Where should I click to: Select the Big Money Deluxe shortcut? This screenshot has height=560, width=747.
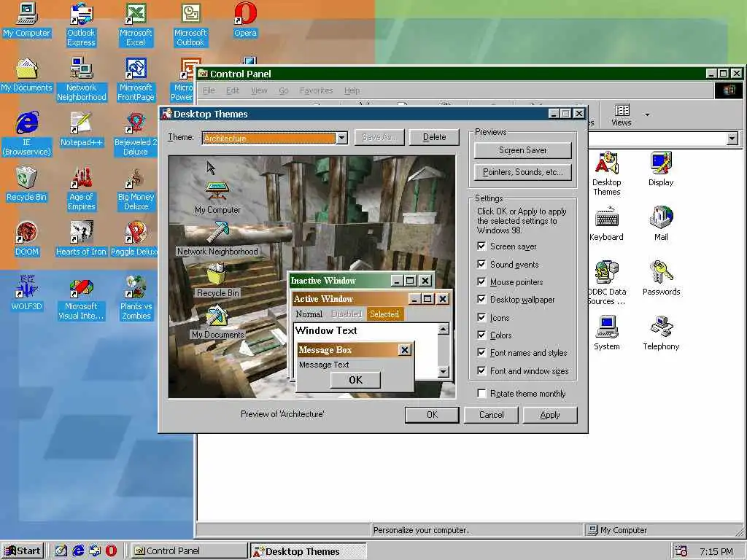coord(136,189)
